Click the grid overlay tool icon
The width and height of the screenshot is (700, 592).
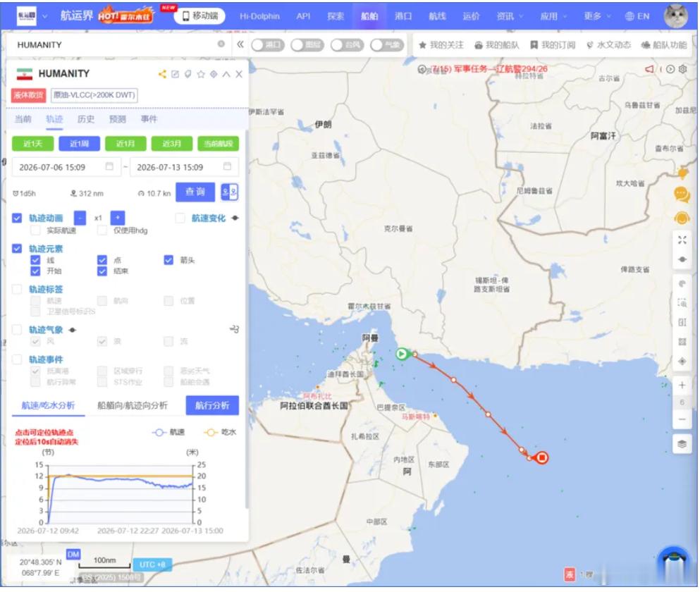682,342
